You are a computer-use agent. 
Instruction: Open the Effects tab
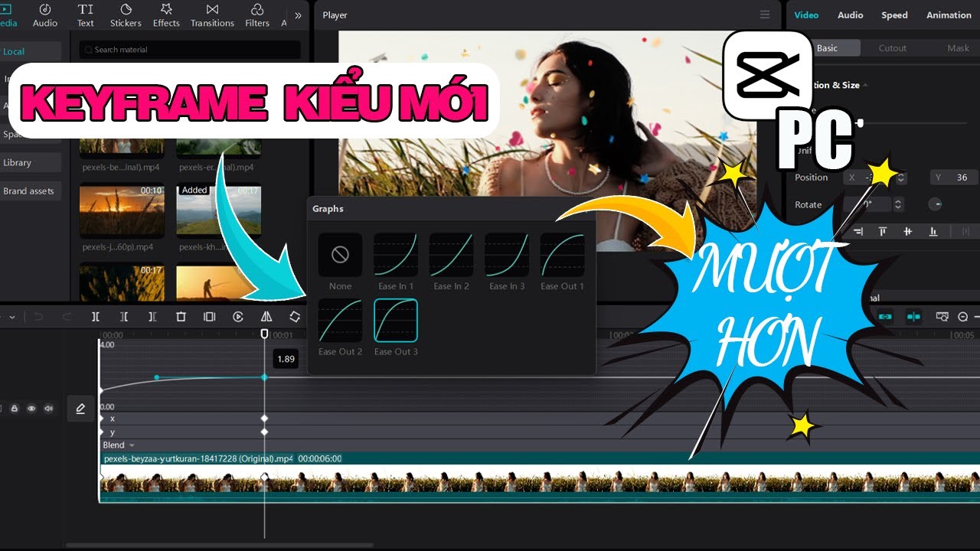[x=166, y=15]
